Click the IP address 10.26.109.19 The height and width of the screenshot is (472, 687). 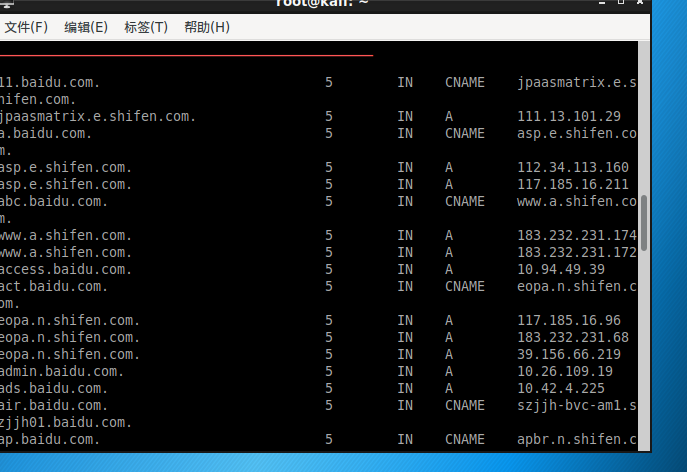coord(565,371)
